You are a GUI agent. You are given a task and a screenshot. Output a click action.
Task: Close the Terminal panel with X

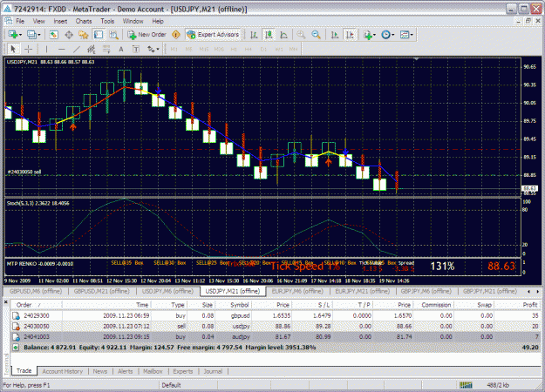[6, 302]
